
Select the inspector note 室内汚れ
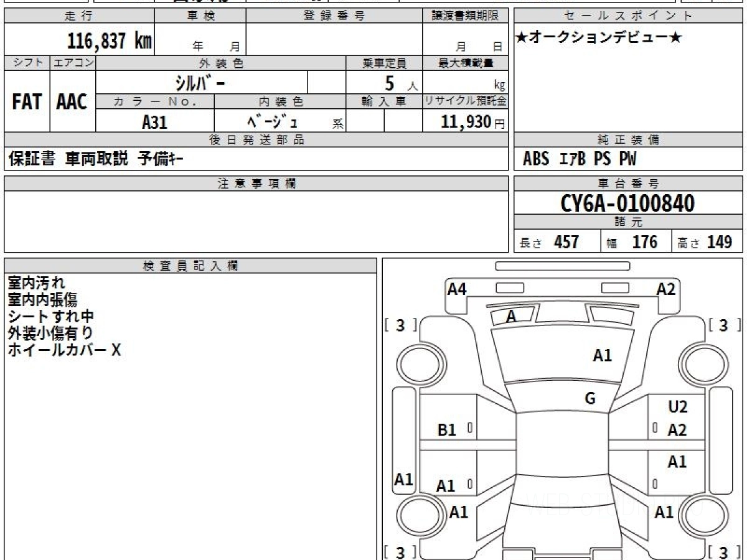pos(36,283)
